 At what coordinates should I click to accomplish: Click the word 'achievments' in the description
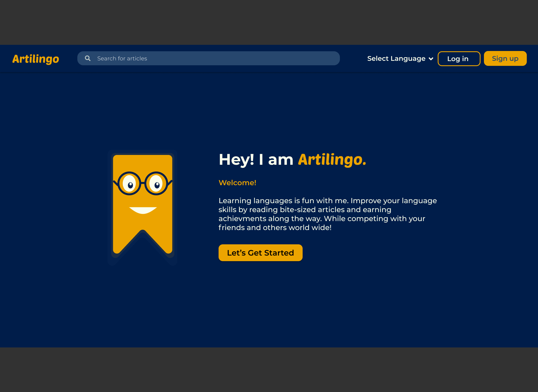(242, 219)
